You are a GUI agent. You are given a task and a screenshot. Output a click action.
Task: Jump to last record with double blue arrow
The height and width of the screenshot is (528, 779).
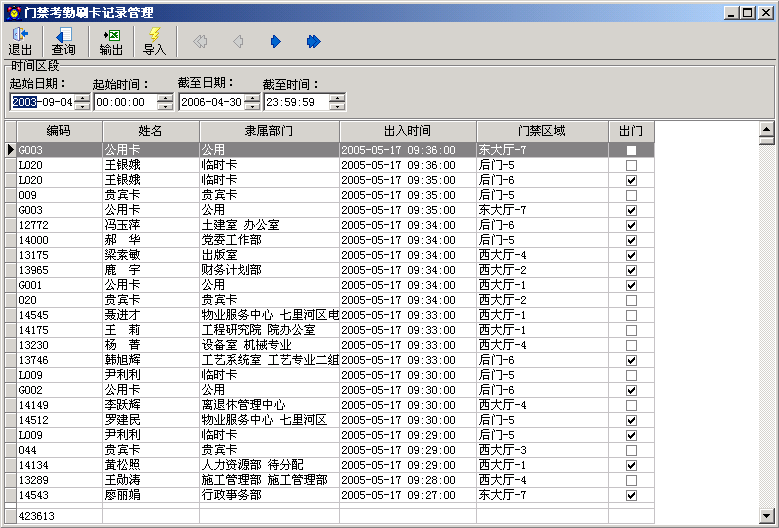tap(313, 41)
